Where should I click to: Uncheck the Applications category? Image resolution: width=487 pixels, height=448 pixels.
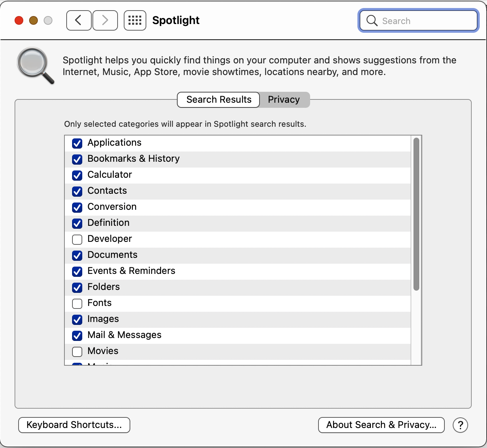77,143
